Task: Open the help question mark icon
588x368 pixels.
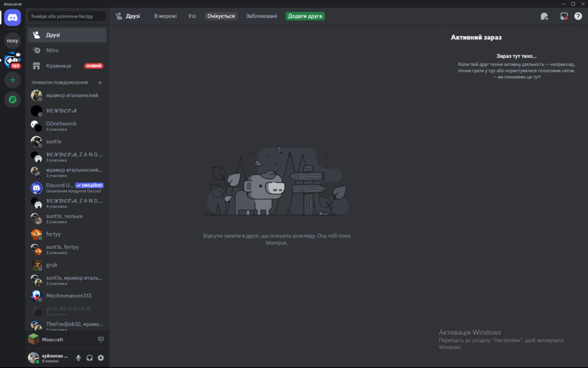Action: coord(578,16)
